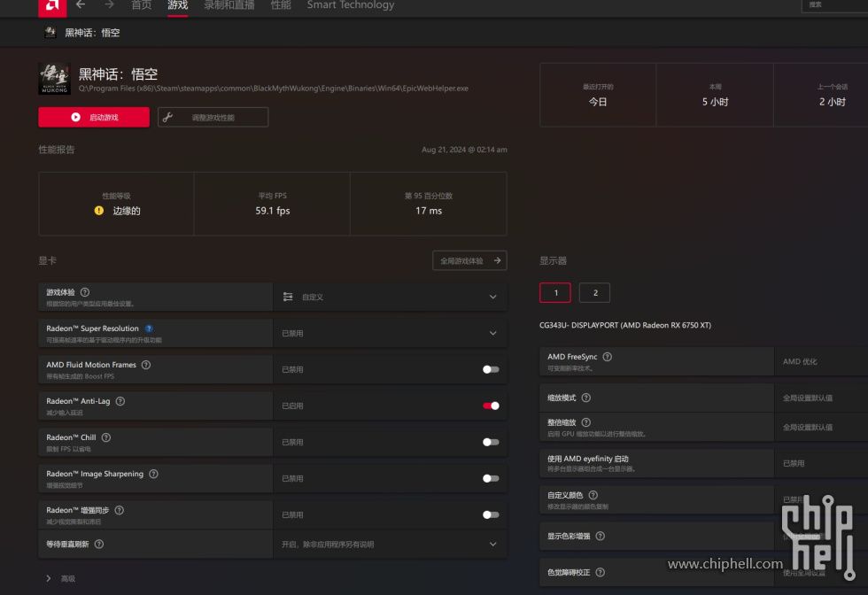Click the 性能等级 边缘的 card
This screenshot has width=868, height=595.
click(x=116, y=204)
